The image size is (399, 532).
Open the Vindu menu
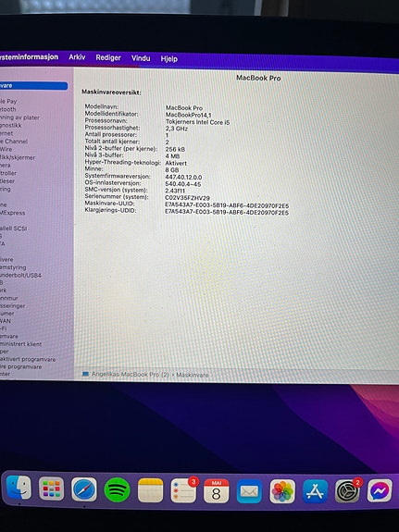141,58
